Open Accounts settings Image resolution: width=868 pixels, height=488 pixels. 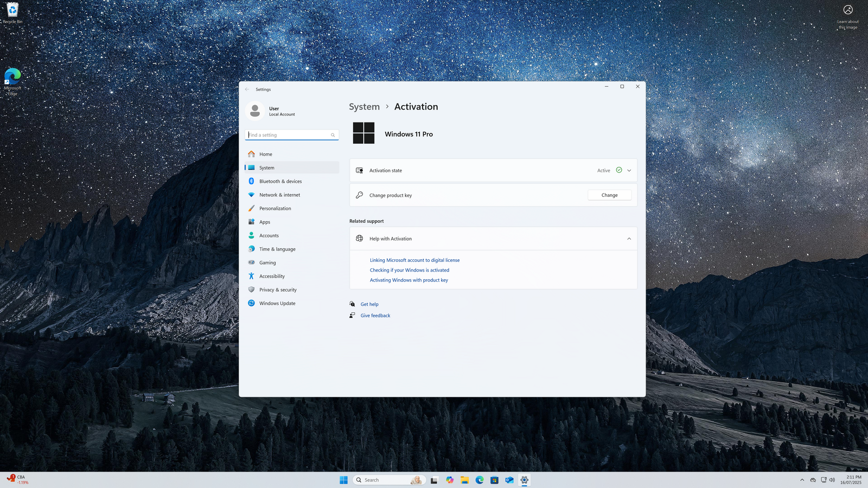point(292,235)
